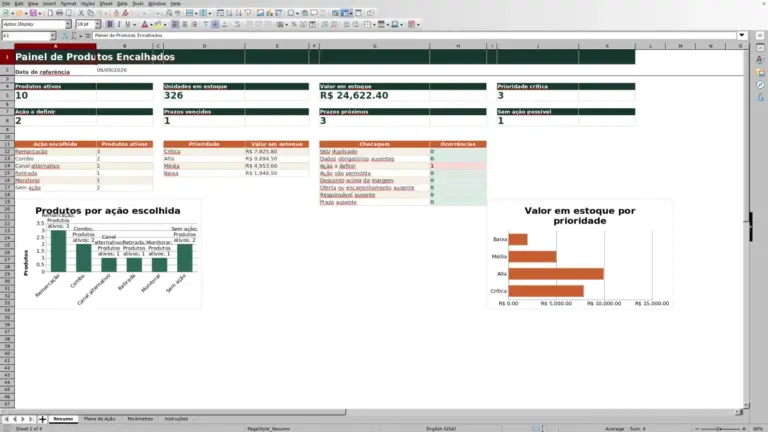Image resolution: width=768 pixels, height=432 pixels.
Task: Switch to Parâmetros sheet tab
Action: click(140, 419)
